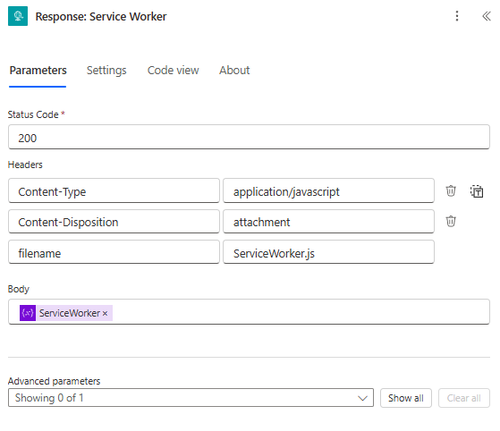Image resolution: width=500 pixels, height=431 pixels.
Task: Edit the Content-Disposition header key field
Action: [114, 221]
